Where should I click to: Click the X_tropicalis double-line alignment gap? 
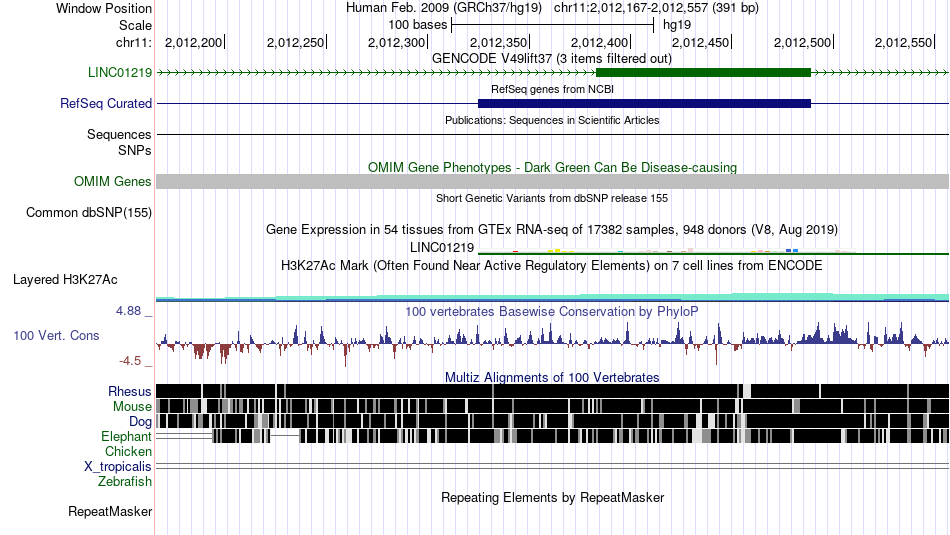click(x=552, y=466)
